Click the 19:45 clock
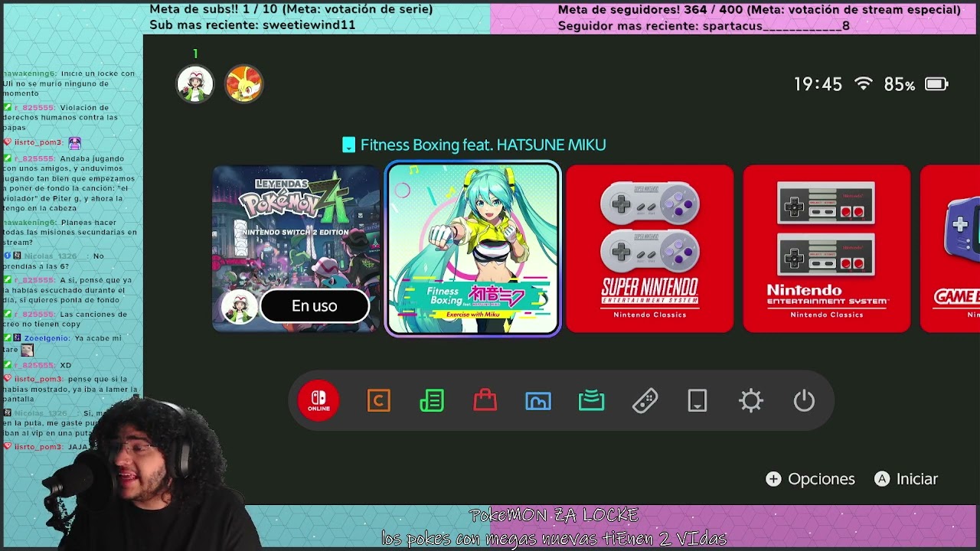Screen dimensions: 980x551 818,84
